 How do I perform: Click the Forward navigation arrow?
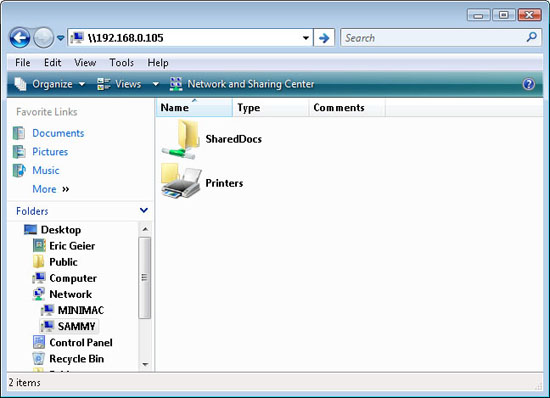point(43,38)
